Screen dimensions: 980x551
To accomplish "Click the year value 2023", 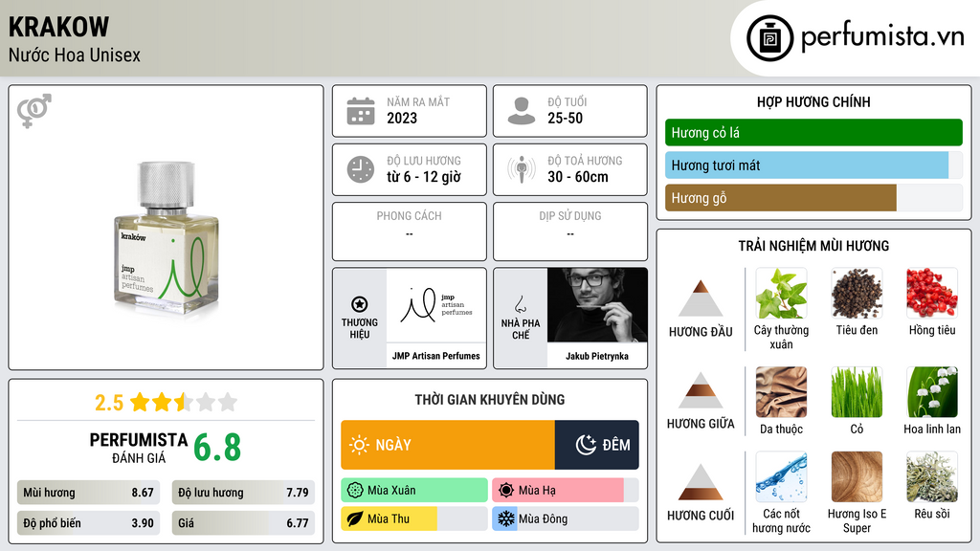I will point(402,118).
